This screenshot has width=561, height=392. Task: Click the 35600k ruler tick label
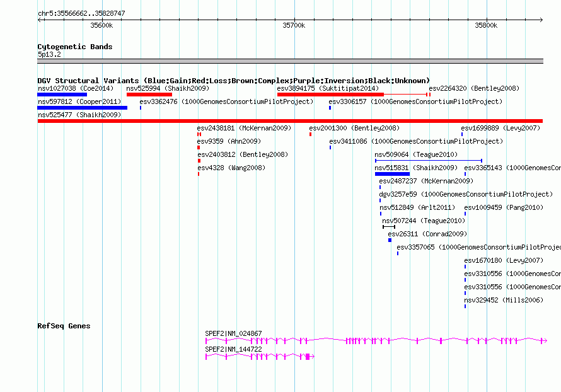click(101, 25)
